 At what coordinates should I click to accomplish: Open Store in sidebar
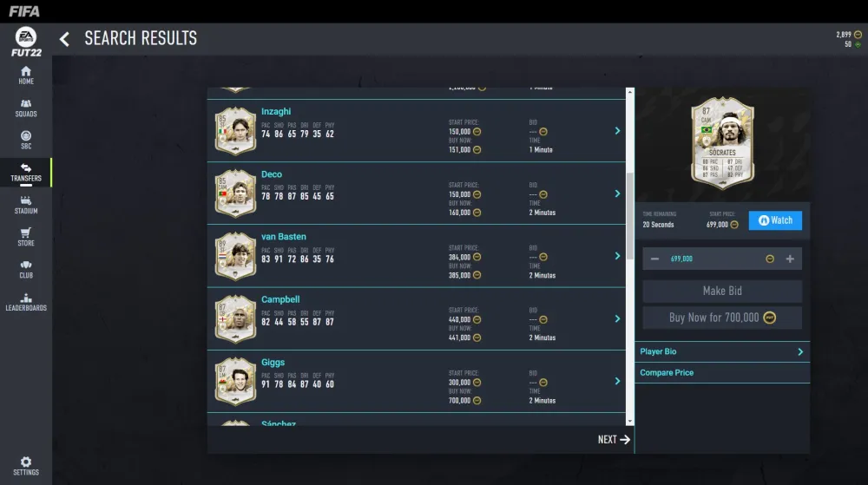pyautogui.click(x=26, y=237)
